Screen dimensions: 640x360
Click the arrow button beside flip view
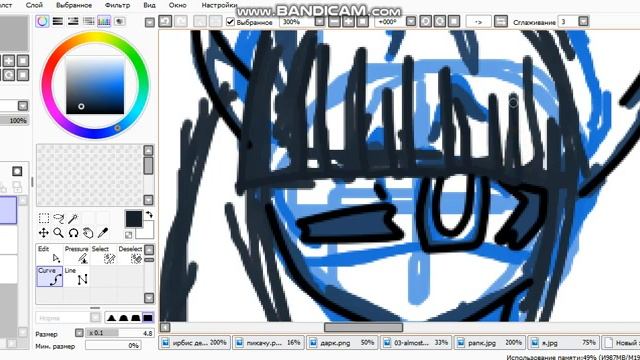click(478, 22)
